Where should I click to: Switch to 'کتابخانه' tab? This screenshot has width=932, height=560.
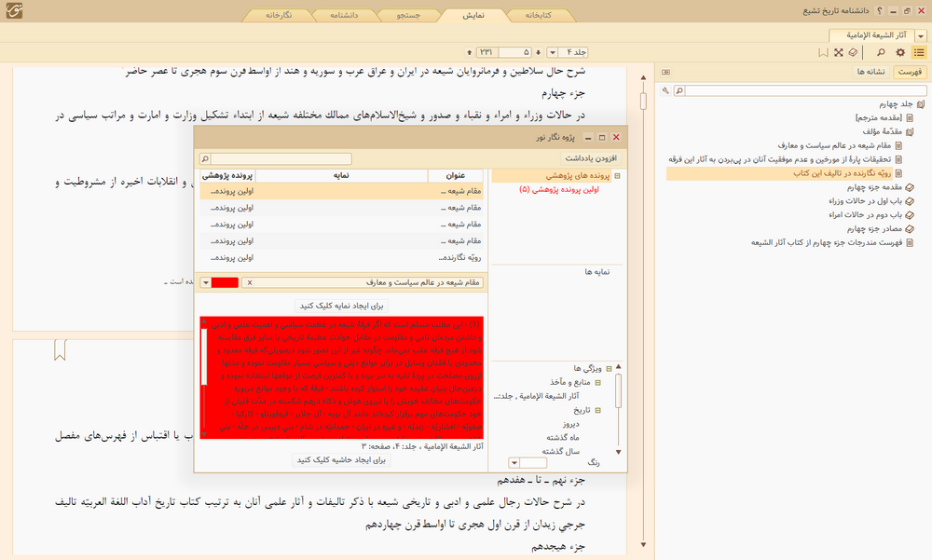(538, 16)
